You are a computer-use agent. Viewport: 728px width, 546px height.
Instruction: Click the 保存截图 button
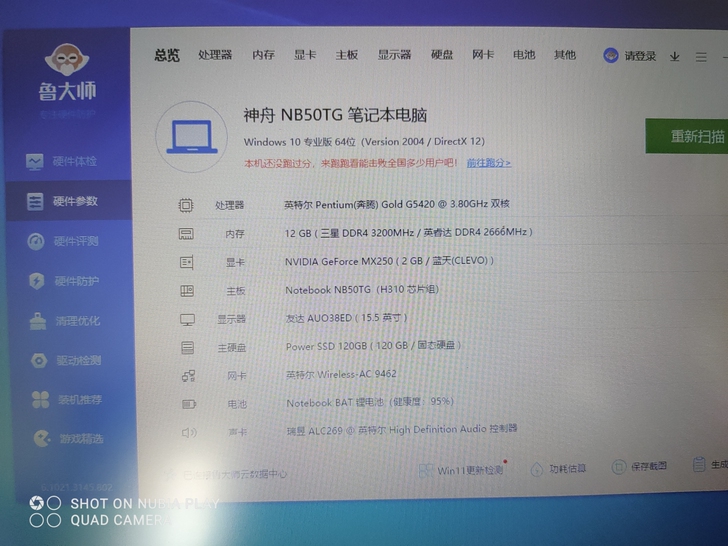point(639,467)
